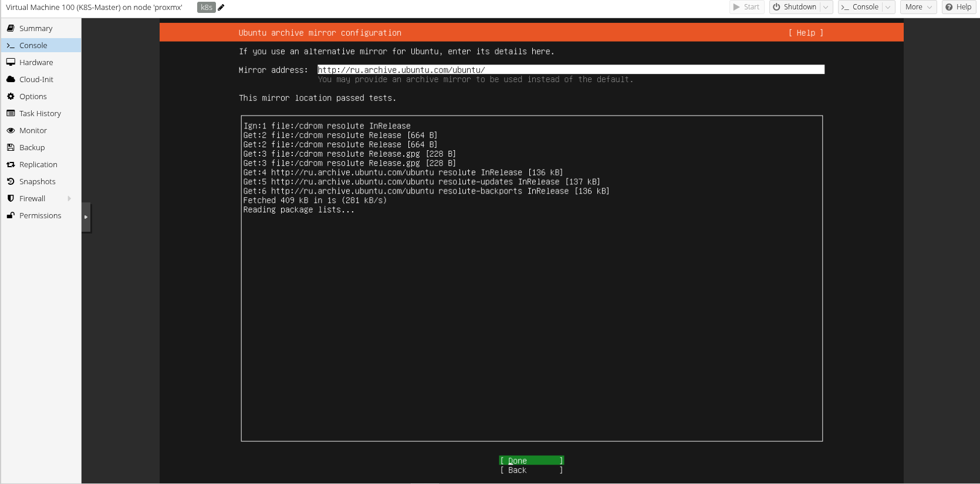Image resolution: width=980 pixels, height=484 pixels.
Task: Click the Snapshots history icon
Action: (x=11, y=181)
